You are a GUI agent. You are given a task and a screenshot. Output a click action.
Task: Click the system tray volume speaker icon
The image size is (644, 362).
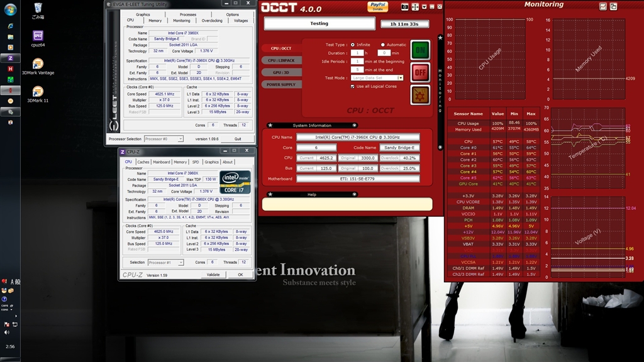tap(6, 332)
